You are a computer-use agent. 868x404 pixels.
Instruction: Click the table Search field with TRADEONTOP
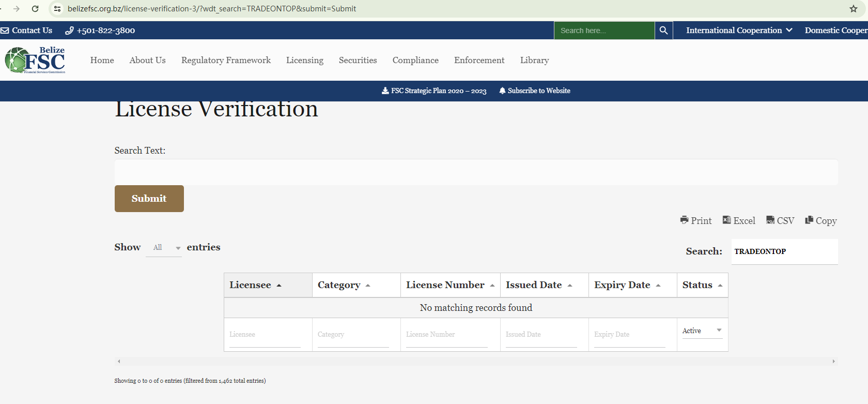pos(784,251)
